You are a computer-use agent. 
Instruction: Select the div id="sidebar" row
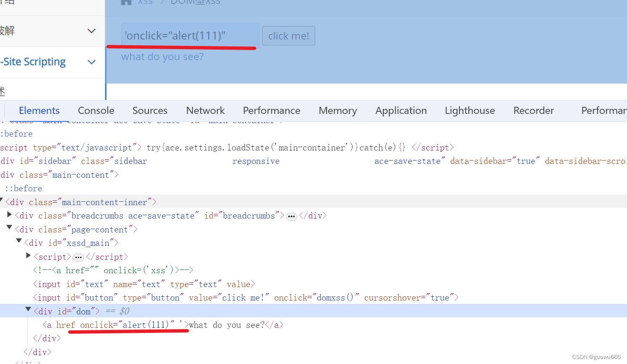313,161
